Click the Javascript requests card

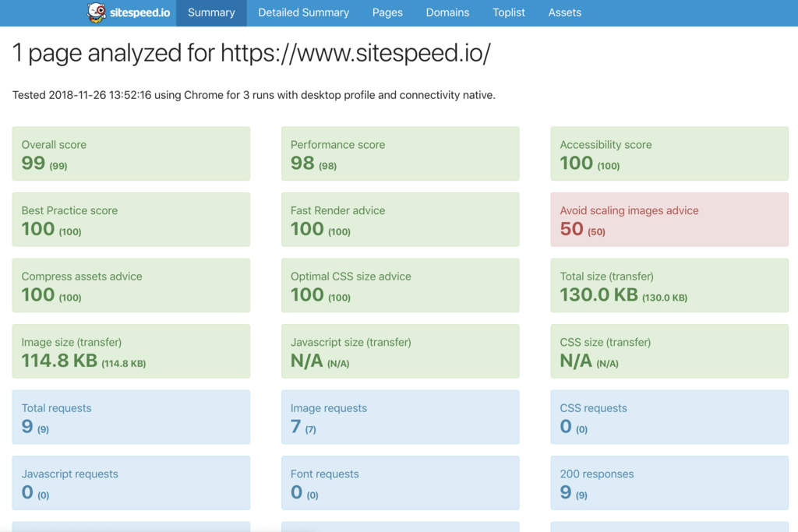131,483
